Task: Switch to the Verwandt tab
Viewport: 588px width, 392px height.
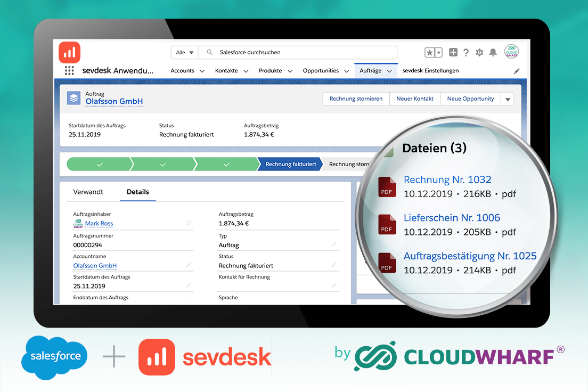Action: coord(88,192)
